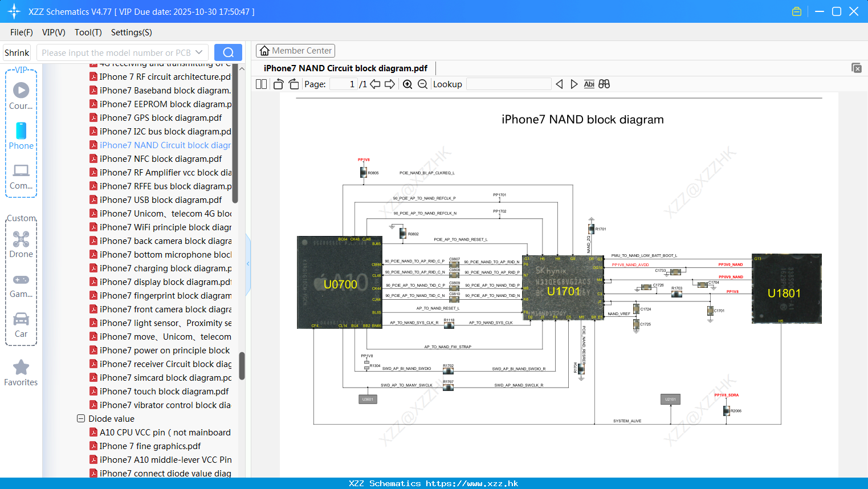868x489 pixels.
Task: Click the page number field
Action: pyautogui.click(x=343, y=84)
